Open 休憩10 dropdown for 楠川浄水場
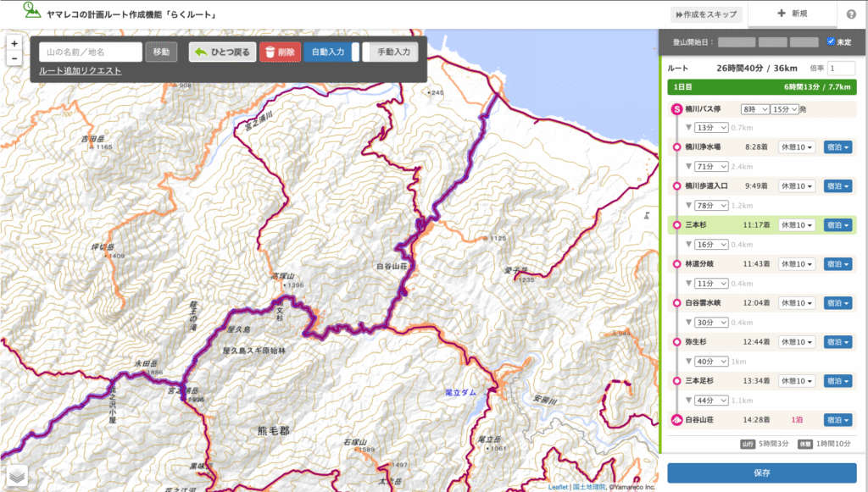The height and width of the screenshot is (492, 868). 797,147
